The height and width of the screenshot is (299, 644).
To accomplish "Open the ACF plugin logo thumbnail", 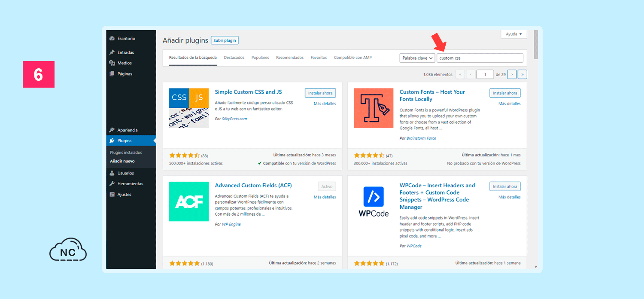I will tap(189, 201).
